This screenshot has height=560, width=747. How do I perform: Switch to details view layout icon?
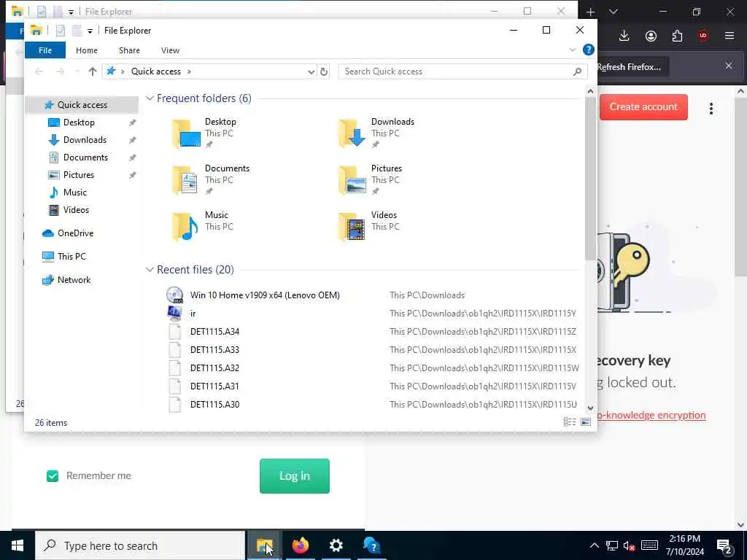tap(570, 422)
